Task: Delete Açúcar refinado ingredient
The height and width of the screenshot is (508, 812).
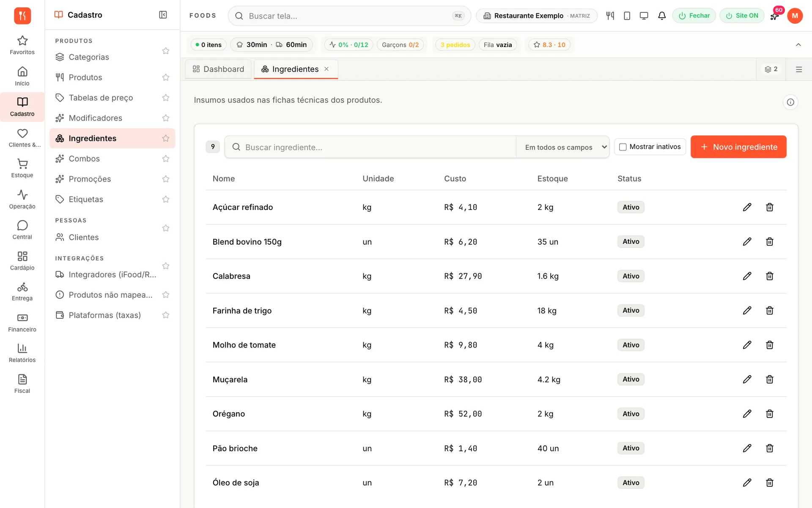Action: tap(769, 207)
